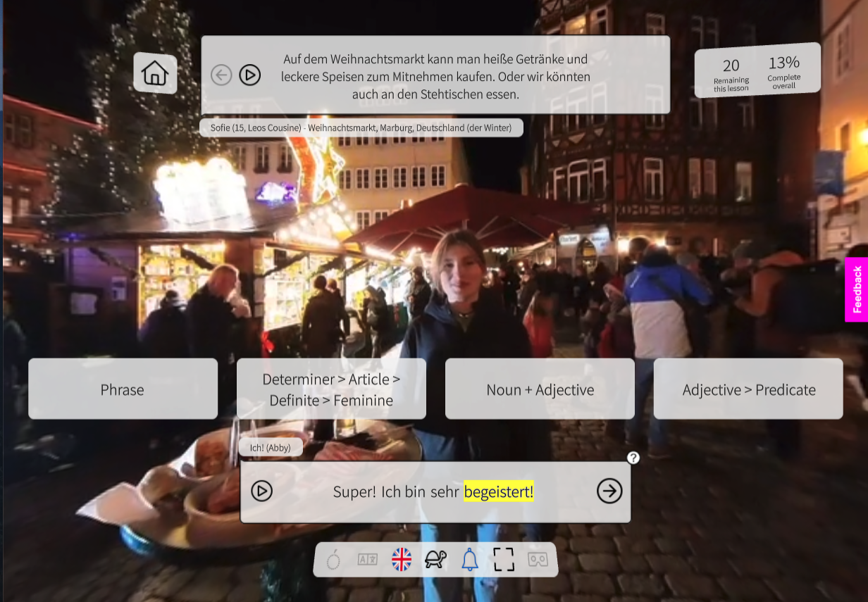
Task: Toggle the blue bell notification icon
Action: point(470,560)
